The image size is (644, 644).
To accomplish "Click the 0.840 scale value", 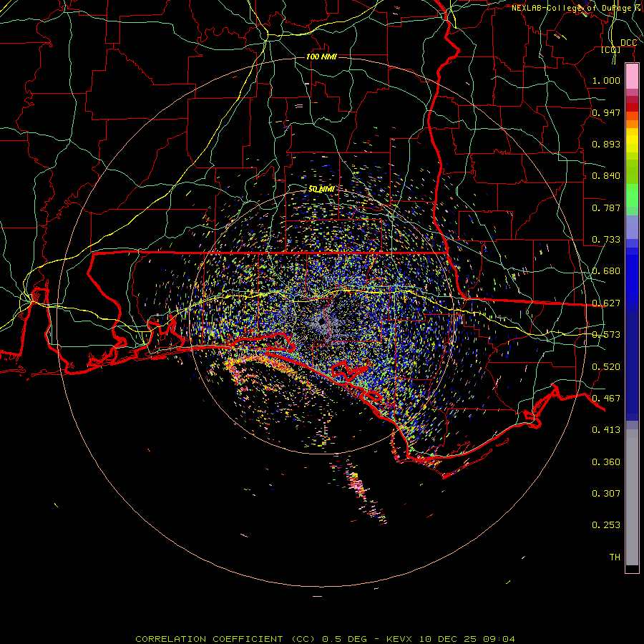I will [x=606, y=176].
